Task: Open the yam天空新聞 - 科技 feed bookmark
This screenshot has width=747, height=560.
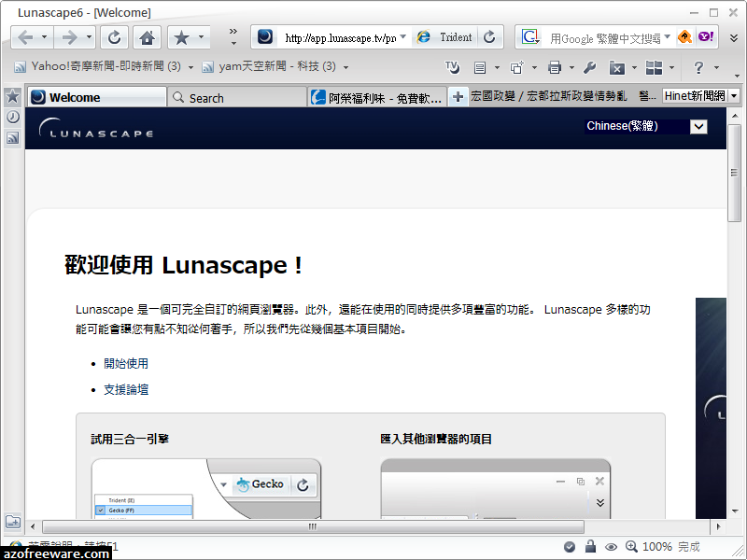Action: click(x=269, y=66)
